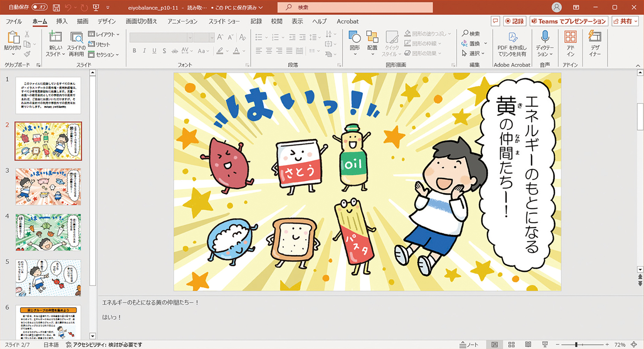Toggle the AutoSave (自動保存) switch

[39, 7]
